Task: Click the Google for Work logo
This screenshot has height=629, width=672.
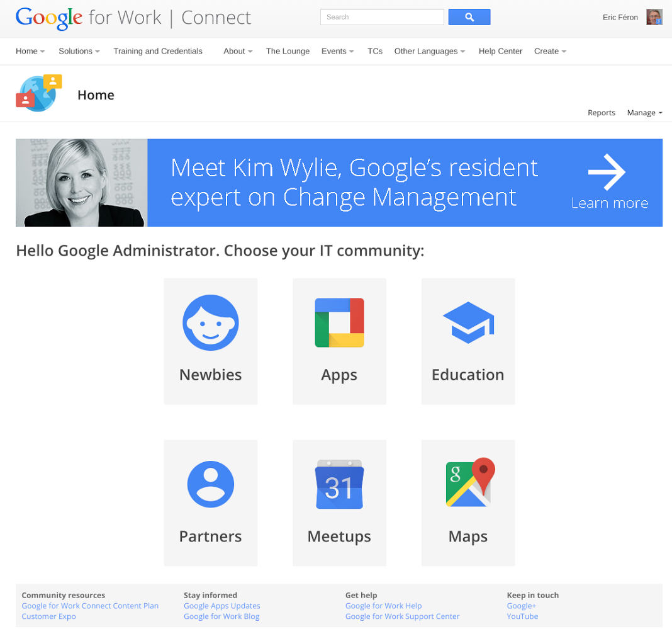Action: pos(88,18)
